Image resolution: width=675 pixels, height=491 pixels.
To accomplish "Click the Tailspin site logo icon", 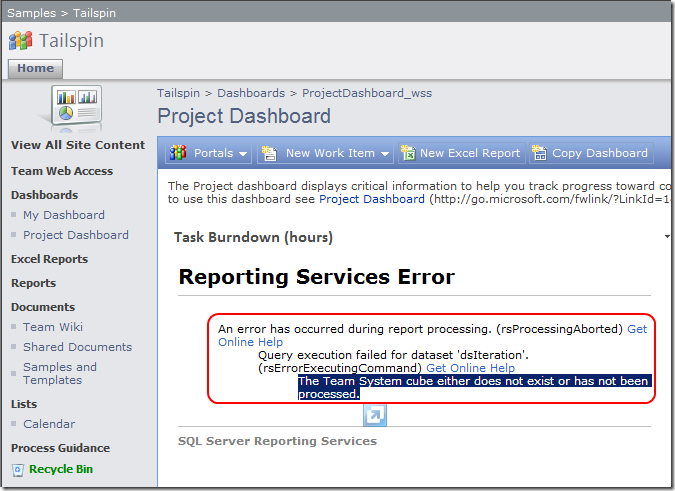I will 20,41.
